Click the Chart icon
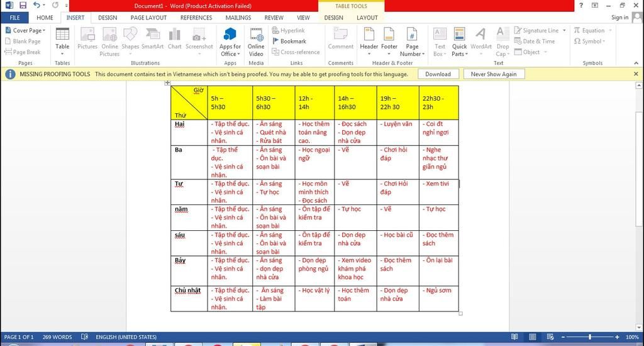 click(x=175, y=39)
